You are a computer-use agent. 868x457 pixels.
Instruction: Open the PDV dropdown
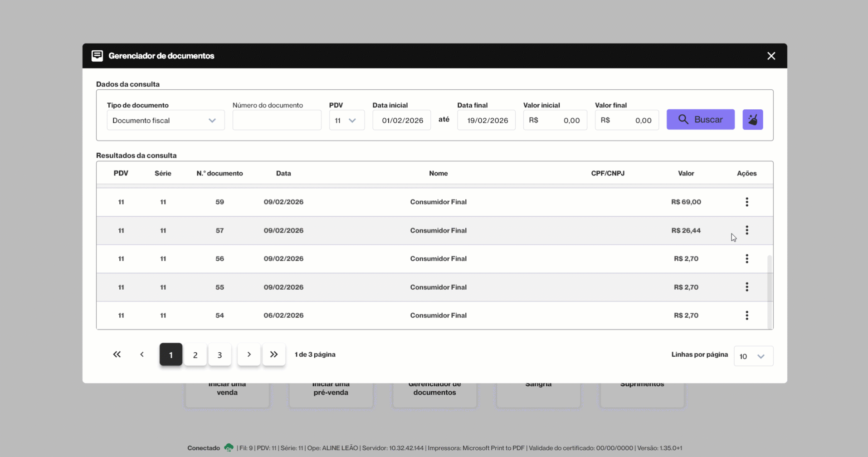346,121
